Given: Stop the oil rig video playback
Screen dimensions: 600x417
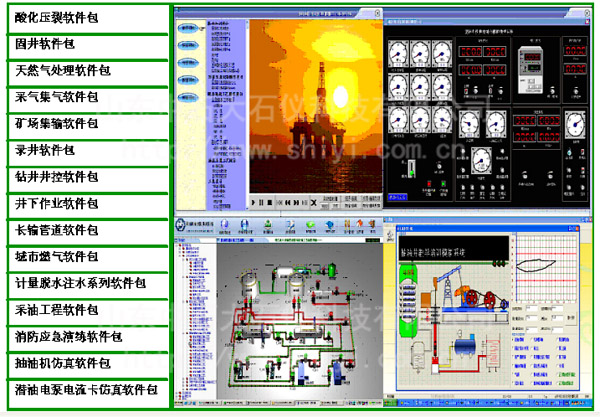Looking at the screenshot, I should (271, 201).
